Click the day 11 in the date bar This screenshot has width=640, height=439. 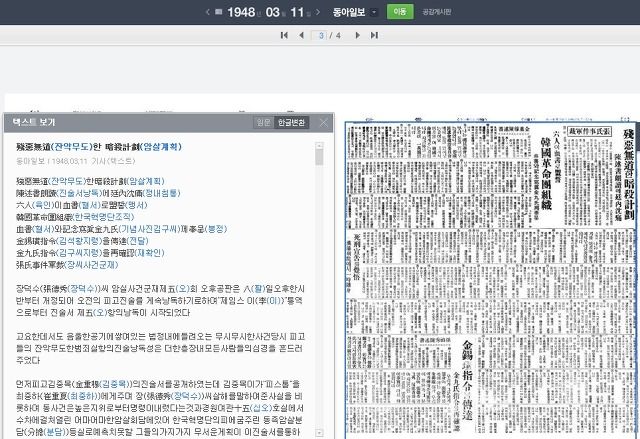(297, 12)
